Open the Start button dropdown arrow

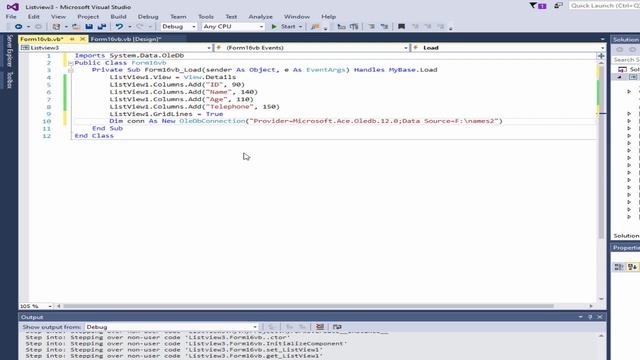point(300,27)
